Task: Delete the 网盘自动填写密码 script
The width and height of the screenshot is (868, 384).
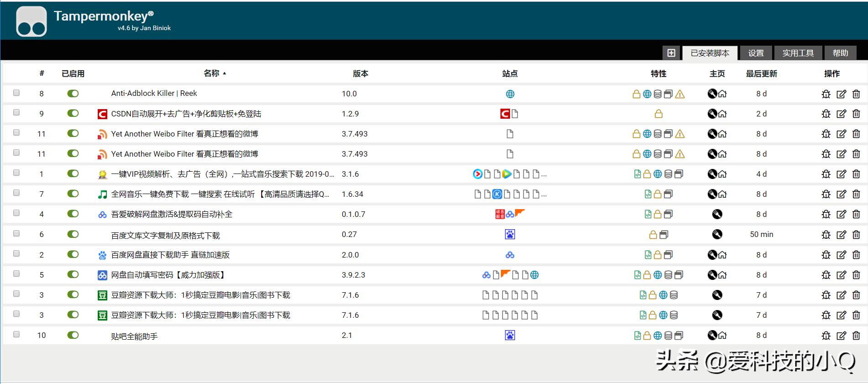Action: [856, 275]
